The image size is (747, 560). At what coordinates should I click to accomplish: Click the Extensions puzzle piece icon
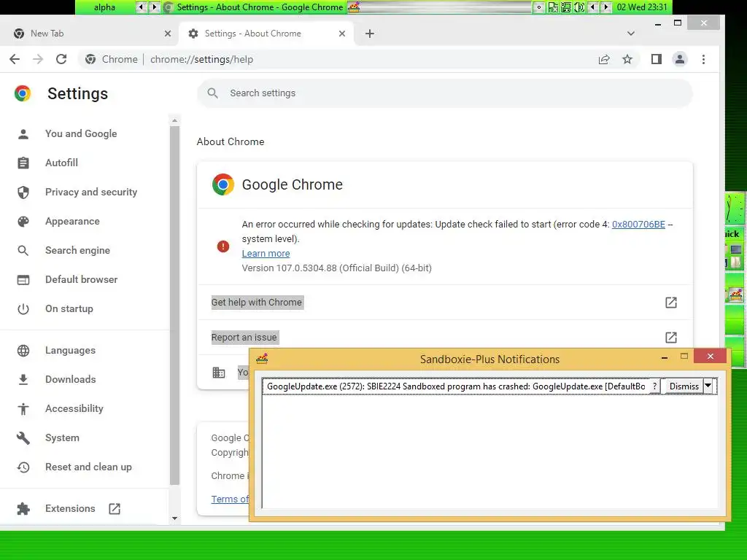click(23, 508)
